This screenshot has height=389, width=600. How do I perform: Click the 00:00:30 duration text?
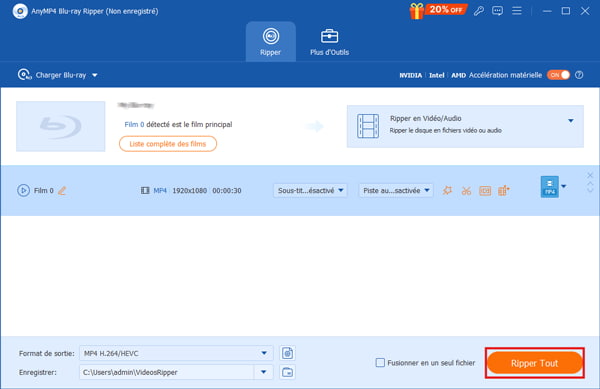[227, 190]
